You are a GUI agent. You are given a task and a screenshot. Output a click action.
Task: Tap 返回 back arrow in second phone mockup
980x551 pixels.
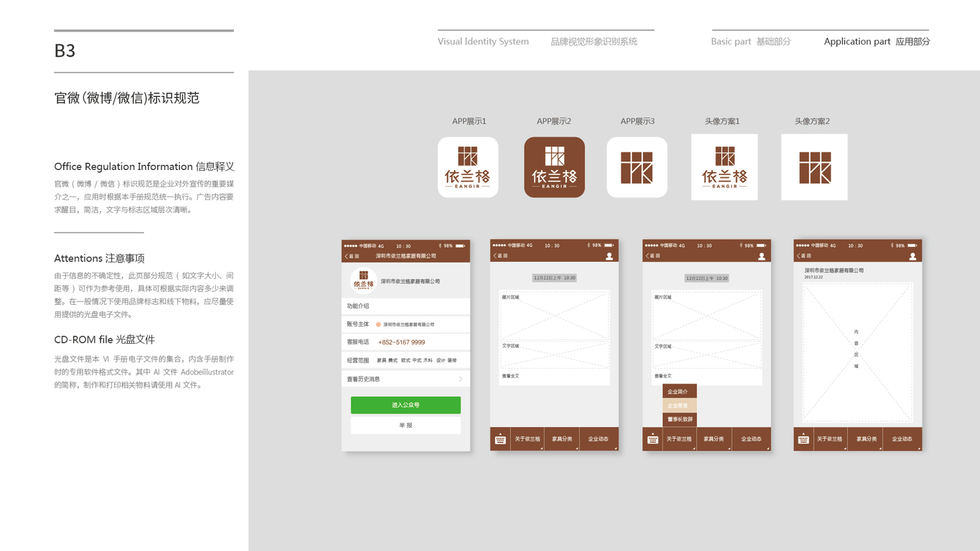click(501, 256)
